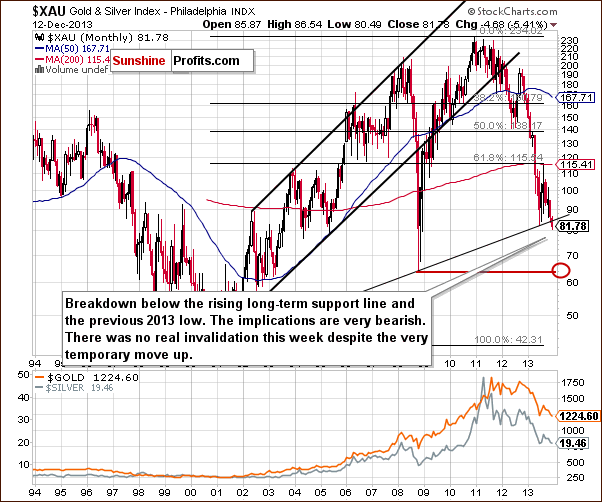This screenshot has width=602, height=502.
Task: Click the red 115.41 price tag on axis
Action: [577, 165]
